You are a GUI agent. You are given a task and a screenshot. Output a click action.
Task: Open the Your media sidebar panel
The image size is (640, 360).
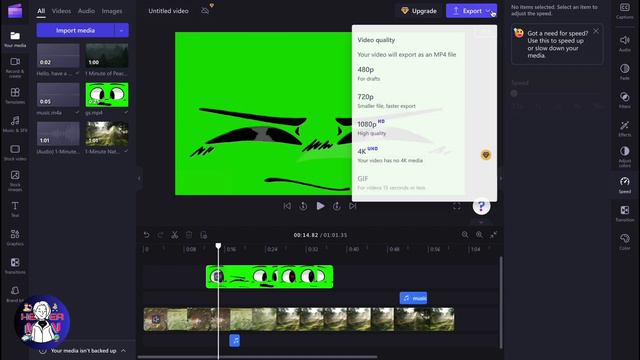tap(15, 39)
